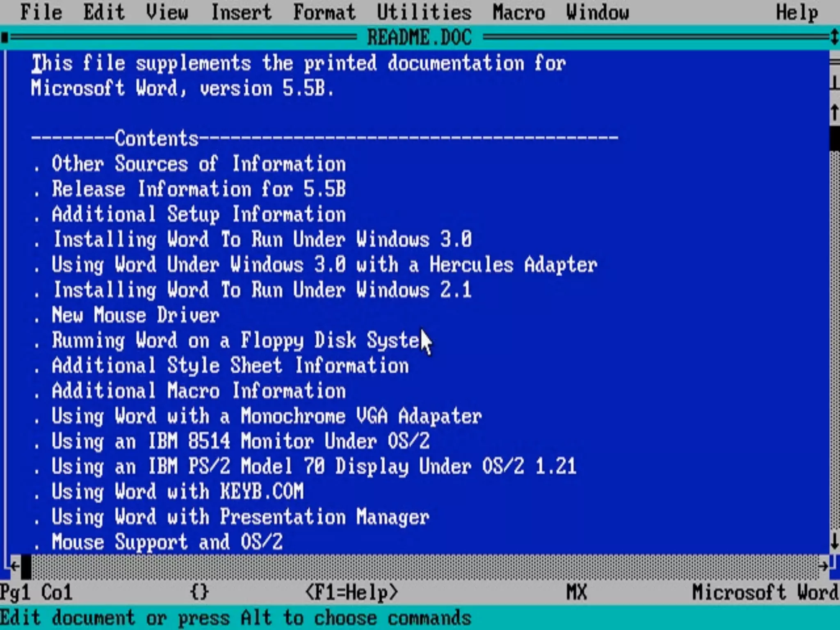Click the horizontal scrollbar left arrow

[x=15, y=566]
